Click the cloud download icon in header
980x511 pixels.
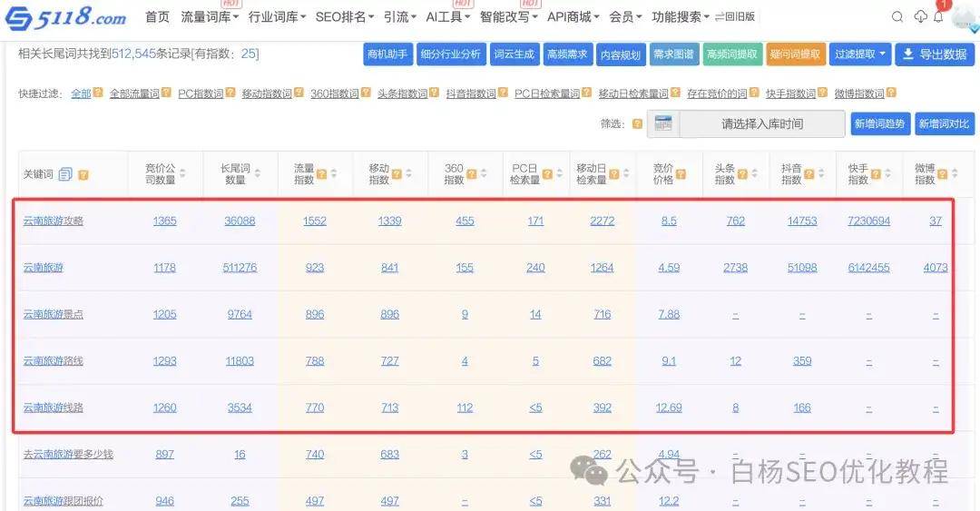(920, 17)
